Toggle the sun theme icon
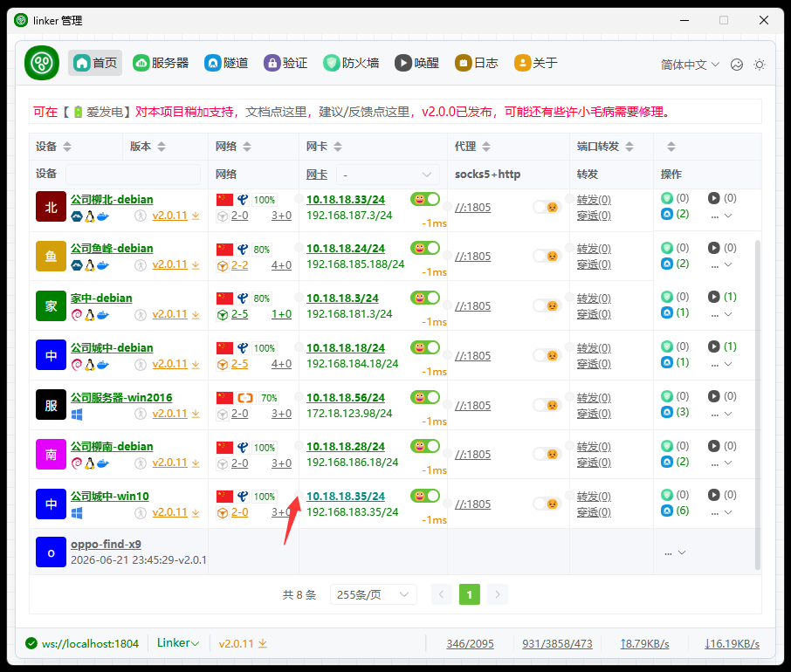 pos(760,65)
